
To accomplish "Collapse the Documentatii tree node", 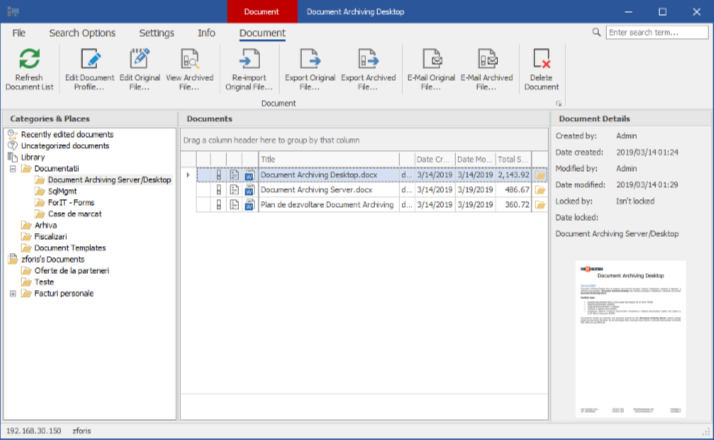I will click(13, 169).
